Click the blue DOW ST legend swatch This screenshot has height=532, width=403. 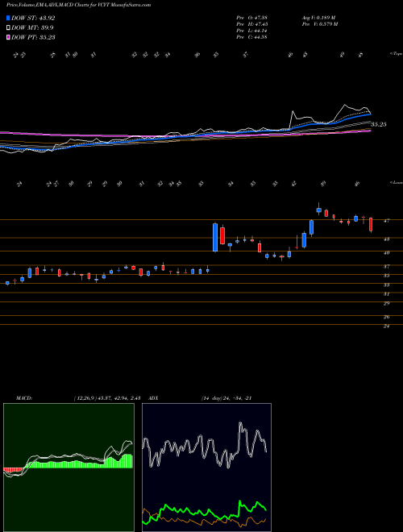click(8, 18)
